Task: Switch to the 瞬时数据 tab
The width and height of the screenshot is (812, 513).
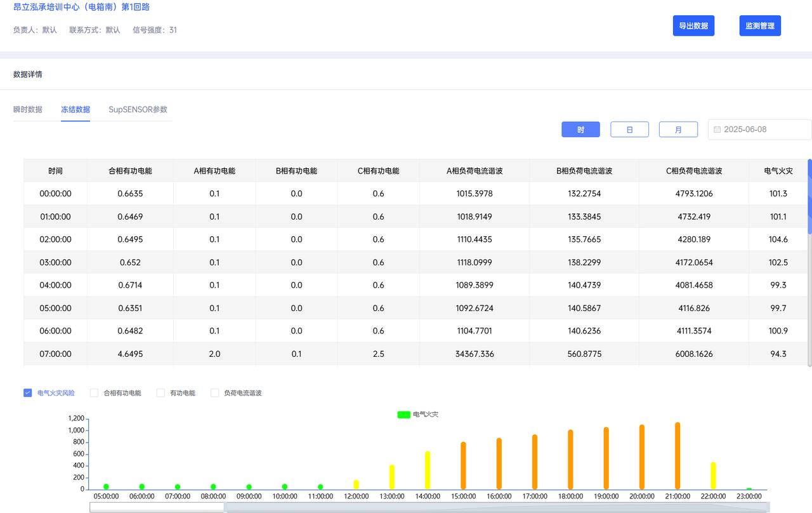Action: click(x=28, y=109)
